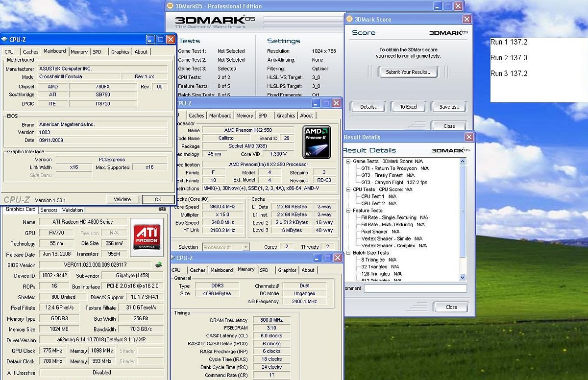
Task: Open the Processor #1 selection dropdown
Action: 245,247
